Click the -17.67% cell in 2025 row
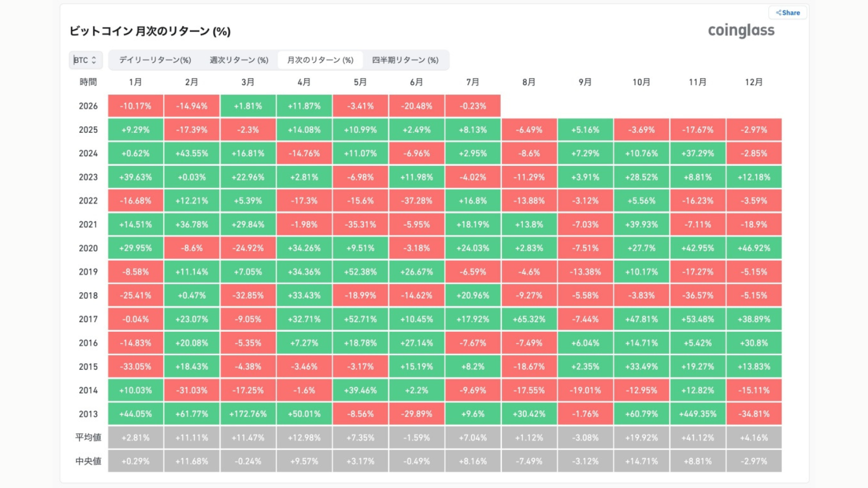 click(698, 130)
